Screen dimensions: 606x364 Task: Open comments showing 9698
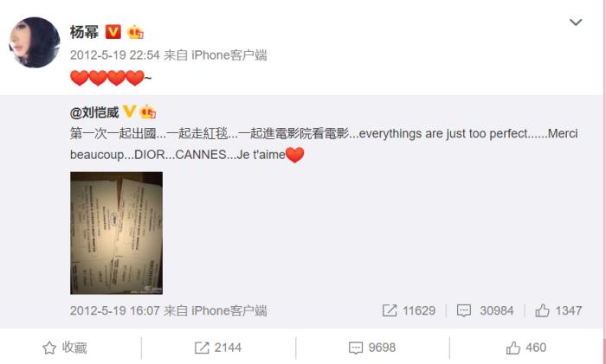372,348
